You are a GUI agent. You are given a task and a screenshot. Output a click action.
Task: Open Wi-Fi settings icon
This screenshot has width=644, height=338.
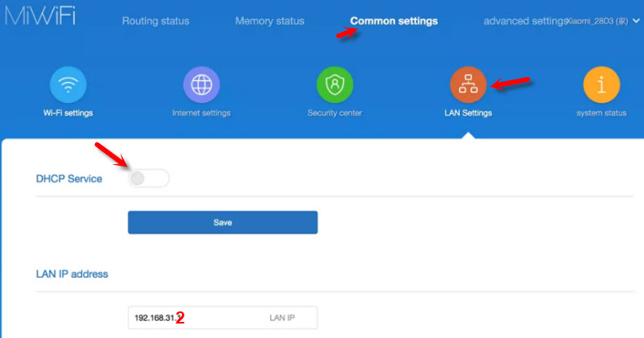(68, 84)
